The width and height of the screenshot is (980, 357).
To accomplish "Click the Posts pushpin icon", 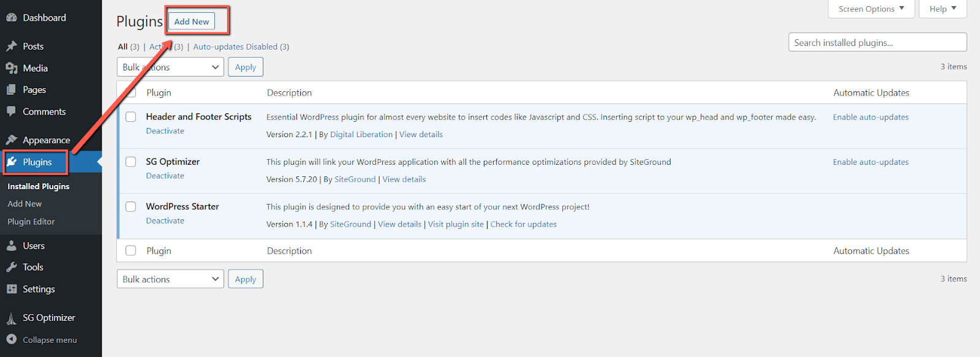I will click(12, 46).
